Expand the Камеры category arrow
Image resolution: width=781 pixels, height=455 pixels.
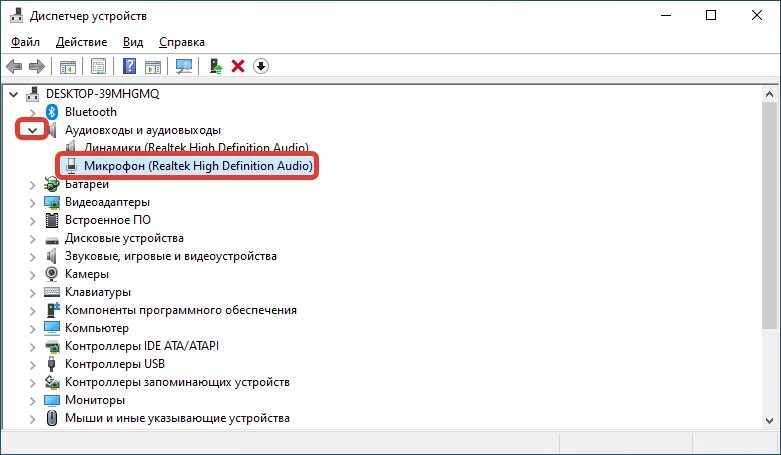(33, 275)
